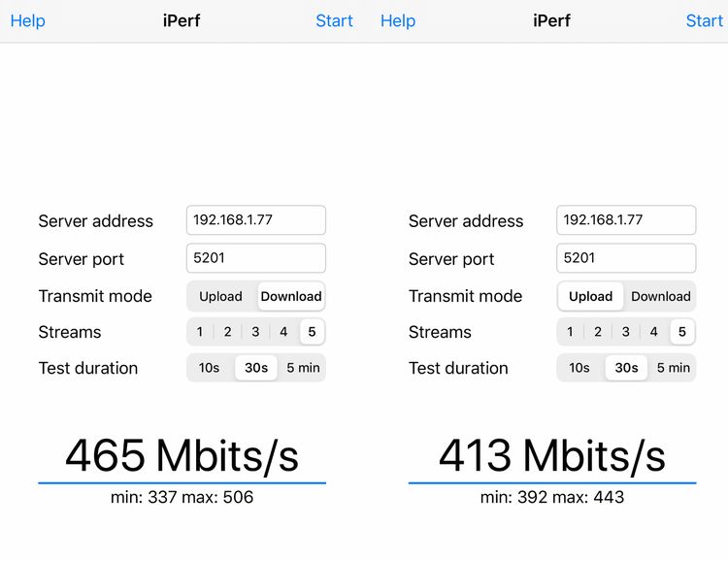Click Server address field in the 413 Mbits/s panel
This screenshot has width=728, height=561.
coord(626,220)
